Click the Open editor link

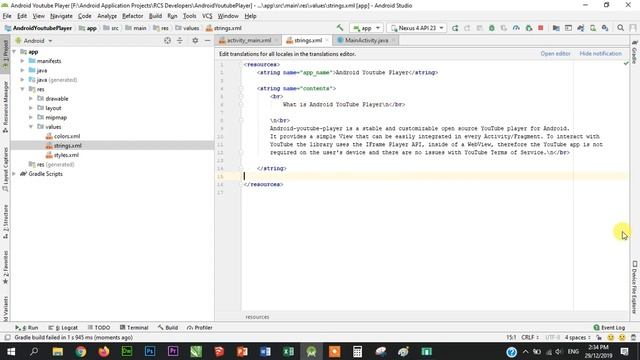tap(555, 54)
